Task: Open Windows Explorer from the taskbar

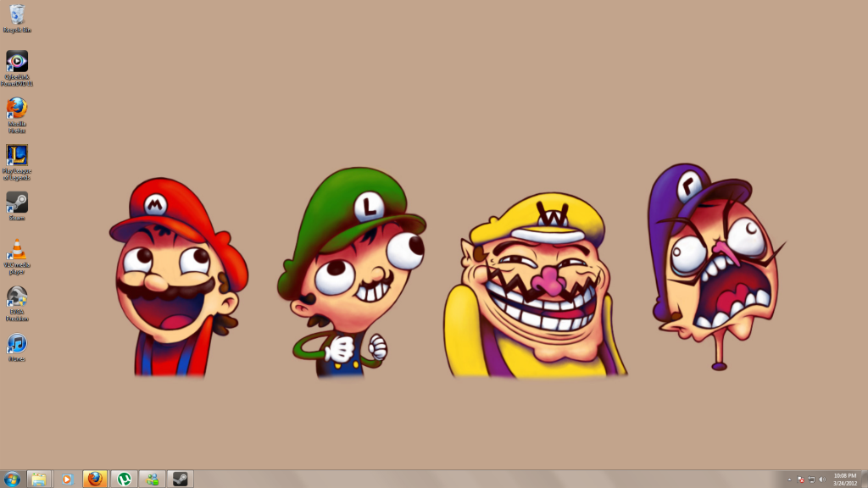Action: (39, 480)
